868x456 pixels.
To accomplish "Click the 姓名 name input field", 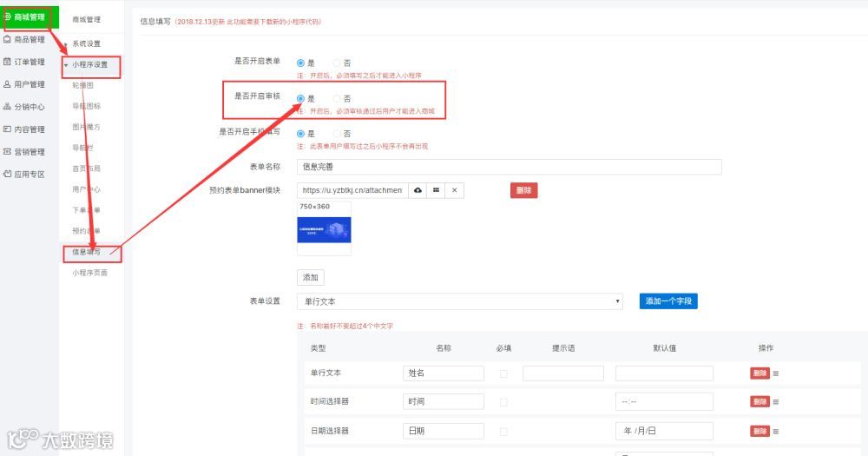I will [x=444, y=373].
